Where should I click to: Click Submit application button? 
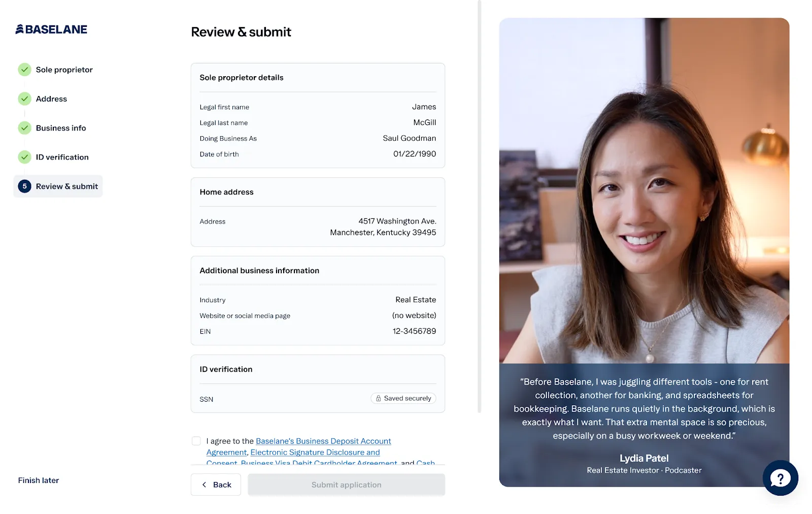coord(346,485)
